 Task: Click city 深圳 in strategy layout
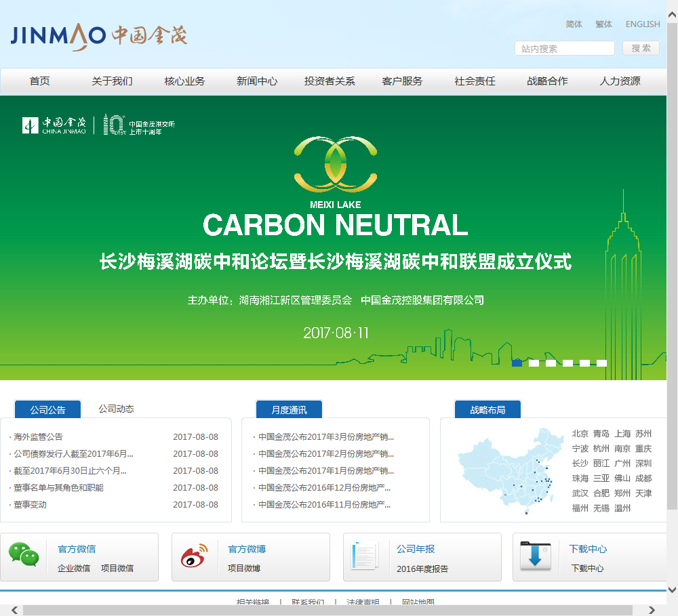(643, 464)
